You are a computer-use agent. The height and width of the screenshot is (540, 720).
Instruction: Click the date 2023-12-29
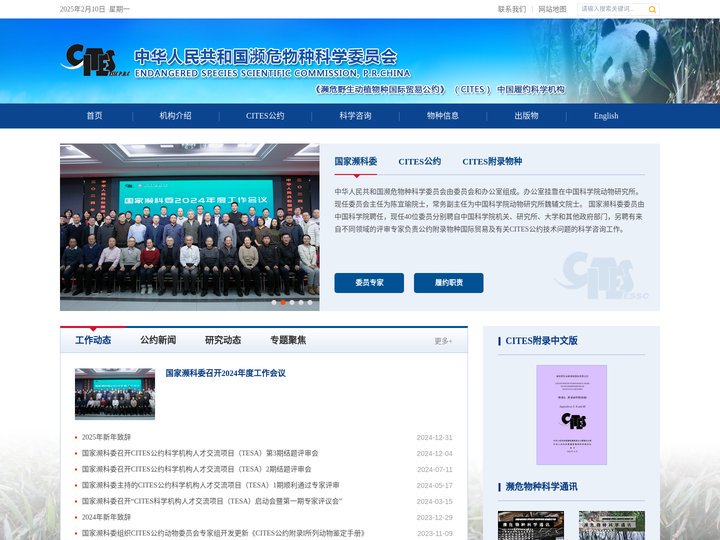pos(434,518)
